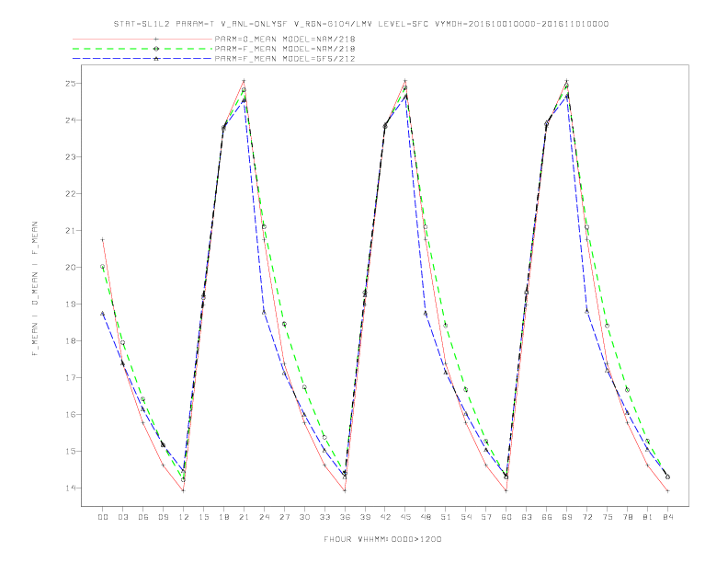Click x-axis forecast hour label 24

(264, 517)
